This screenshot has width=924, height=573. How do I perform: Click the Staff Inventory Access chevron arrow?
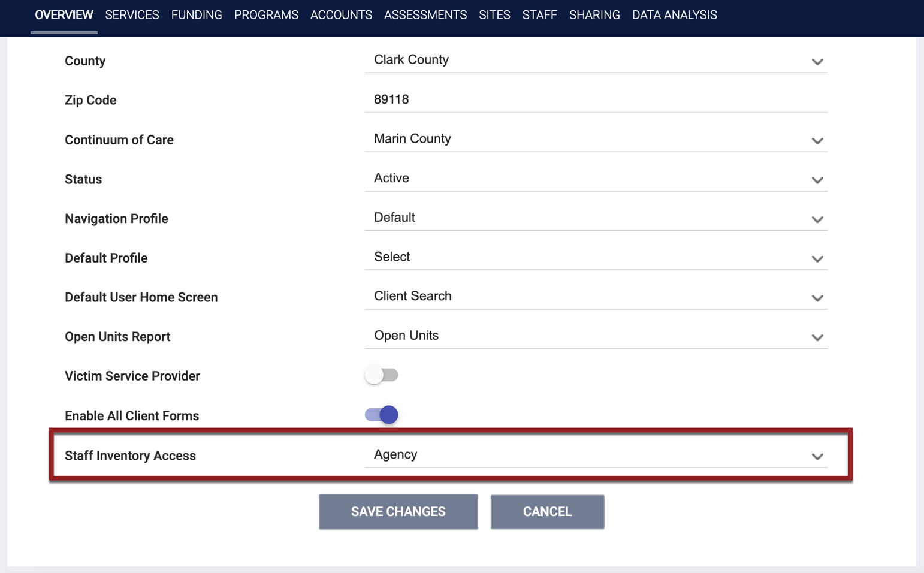click(817, 457)
